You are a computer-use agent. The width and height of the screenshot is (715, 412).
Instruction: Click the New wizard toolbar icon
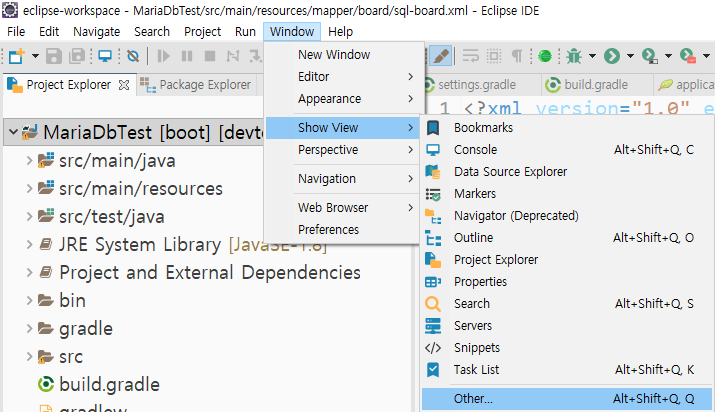tap(16, 57)
